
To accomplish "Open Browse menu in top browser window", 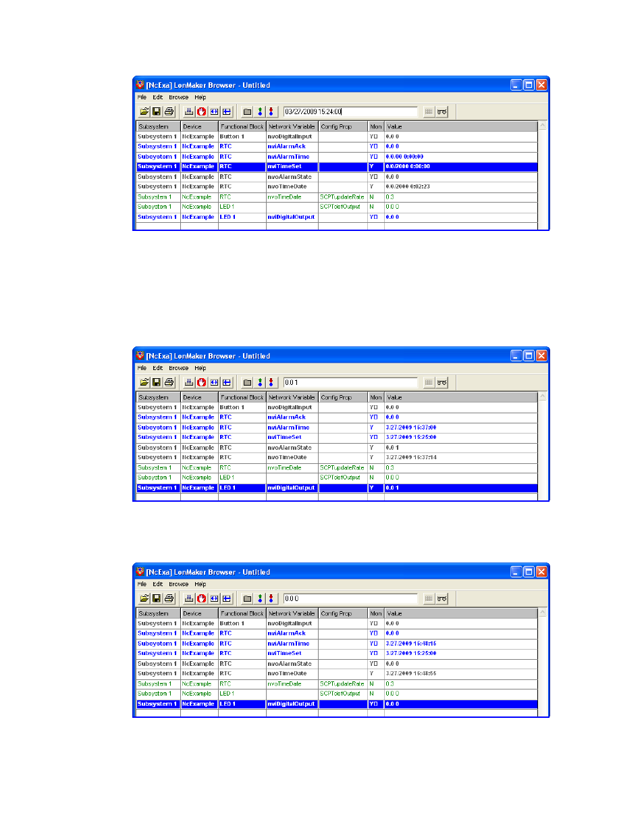I will pos(179,97).
